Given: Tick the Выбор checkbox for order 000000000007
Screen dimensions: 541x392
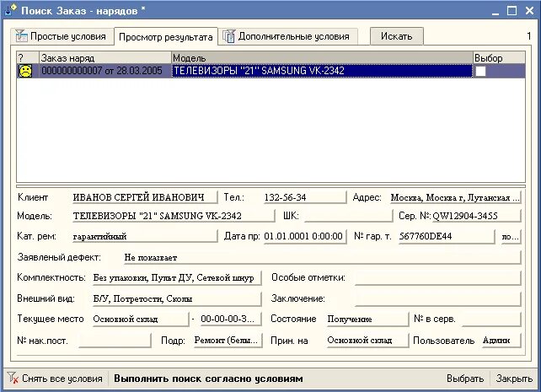Looking at the screenshot, I should pos(480,71).
